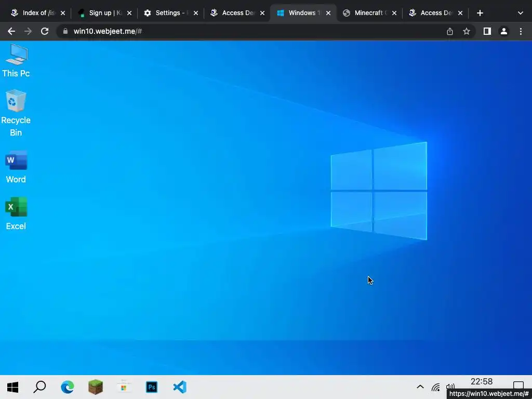
Task: Open the tab search dropdown arrow
Action: [x=521, y=13]
